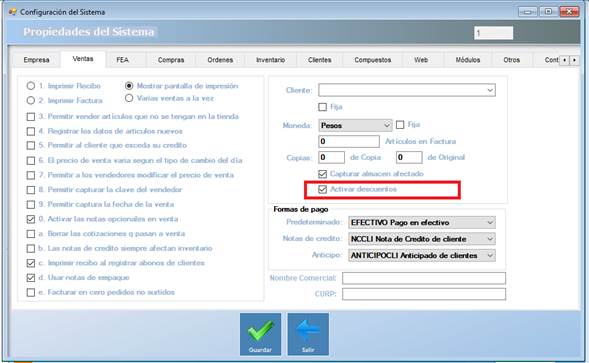589x363 pixels.
Task: Enable vender artículos no en tienda
Action: (x=31, y=117)
